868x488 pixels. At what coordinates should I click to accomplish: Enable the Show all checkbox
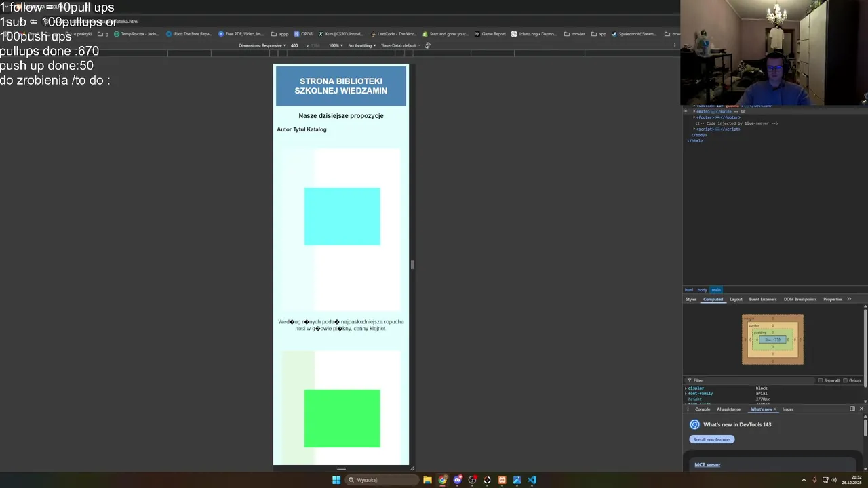pos(821,380)
